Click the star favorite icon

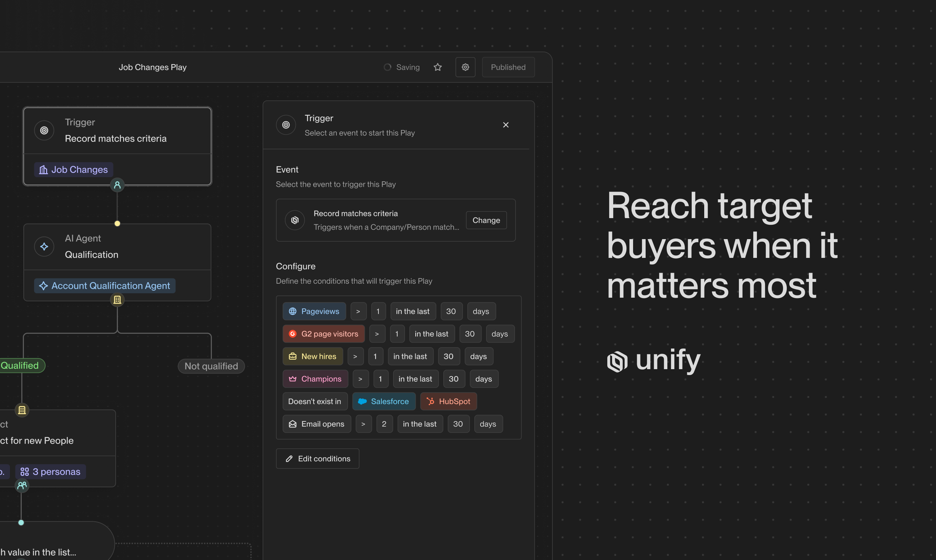click(437, 67)
